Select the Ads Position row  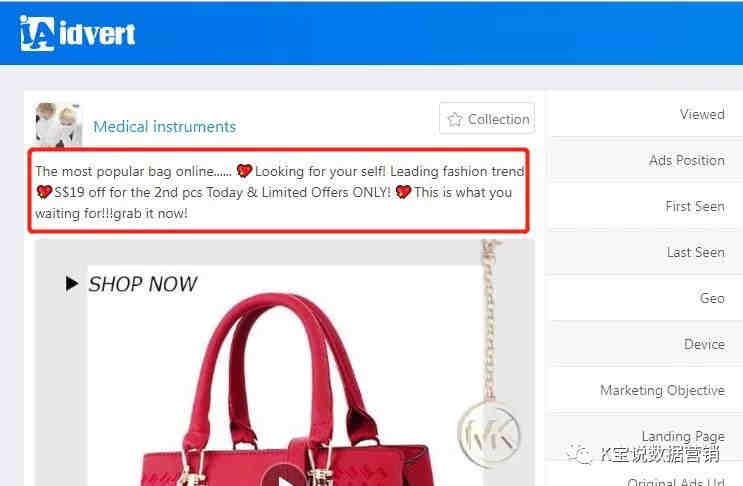(x=644, y=160)
